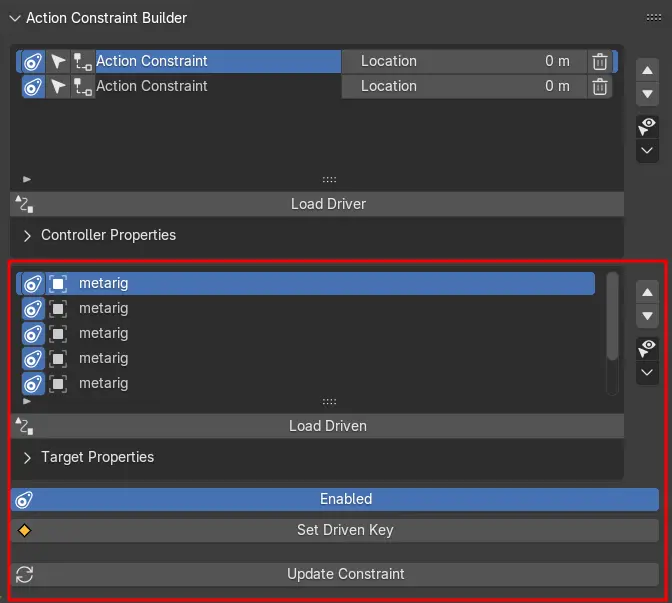Click the Update Constraint button
The height and width of the screenshot is (603, 672).
pyautogui.click(x=335, y=575)
